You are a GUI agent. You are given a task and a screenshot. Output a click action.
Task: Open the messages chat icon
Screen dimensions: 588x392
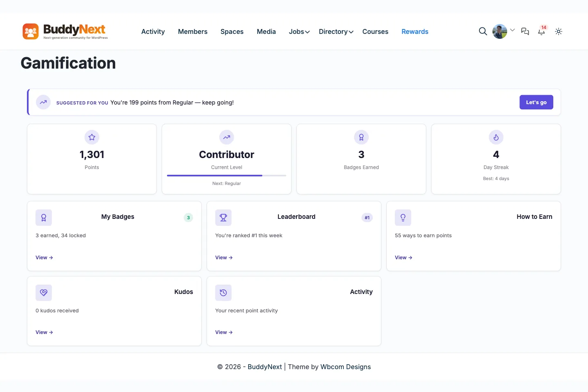point(525,31)
